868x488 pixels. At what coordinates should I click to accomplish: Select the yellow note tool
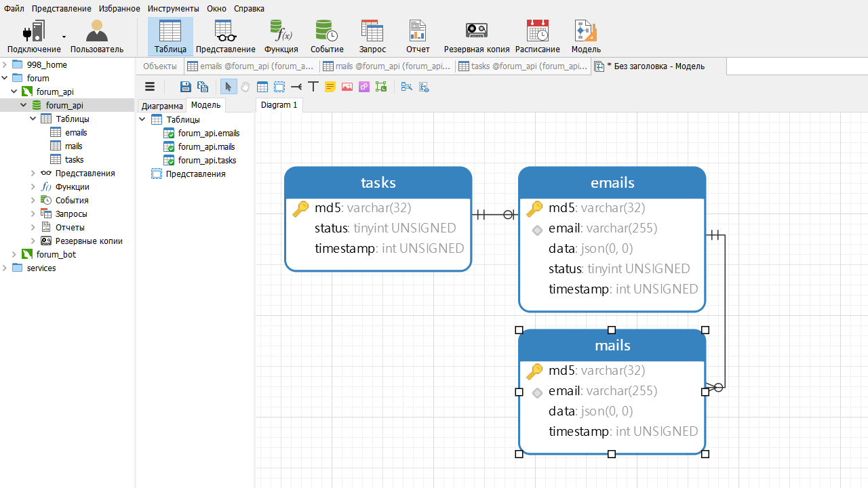(330, 87)
